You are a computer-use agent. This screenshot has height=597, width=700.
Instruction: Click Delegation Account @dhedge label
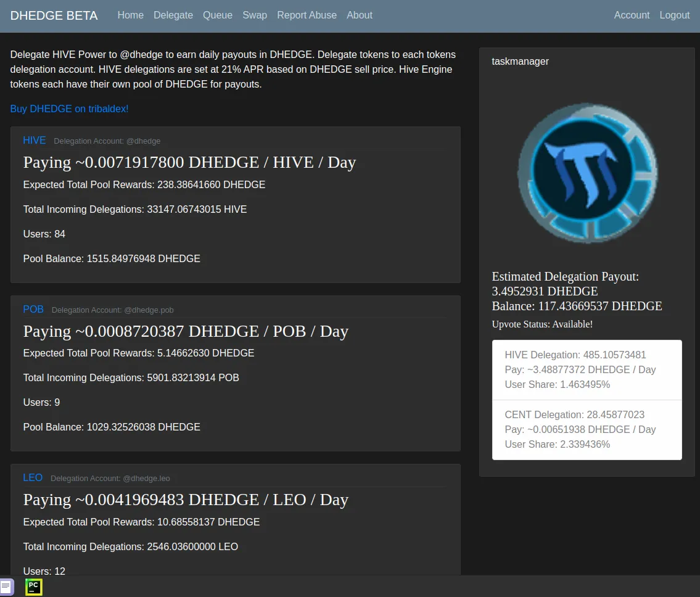[107, 141]
